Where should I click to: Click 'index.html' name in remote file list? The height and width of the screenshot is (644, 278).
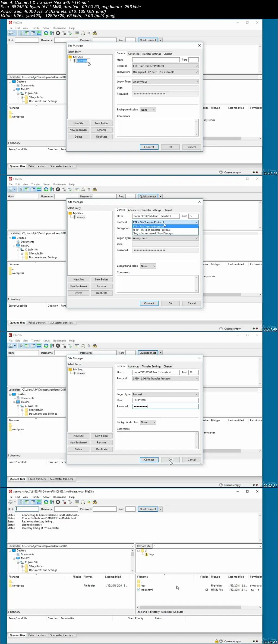pos(147,590)
